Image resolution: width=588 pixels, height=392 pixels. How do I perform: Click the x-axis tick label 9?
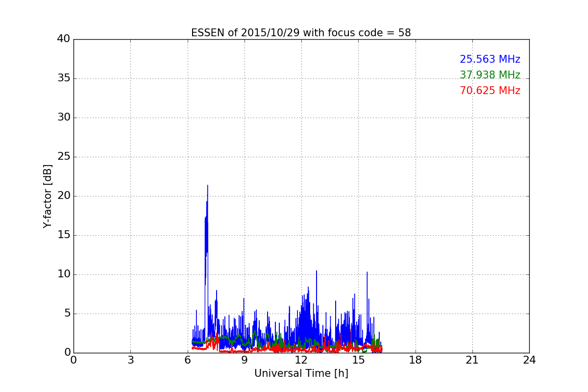coord(244,360)
